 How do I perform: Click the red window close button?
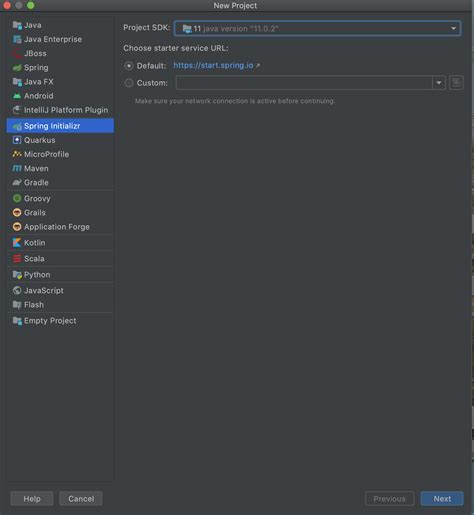[x=7, y=5]
